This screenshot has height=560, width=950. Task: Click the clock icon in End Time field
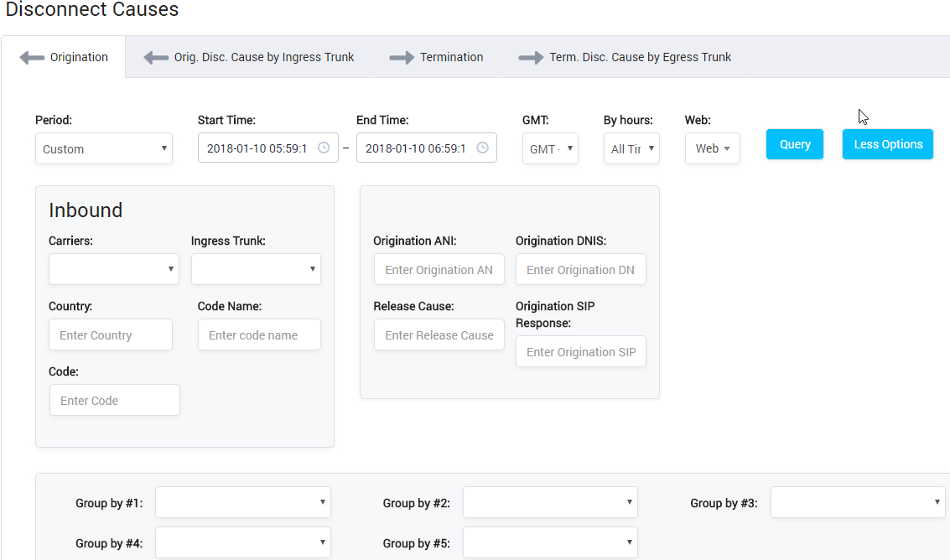tap(482, 148)
